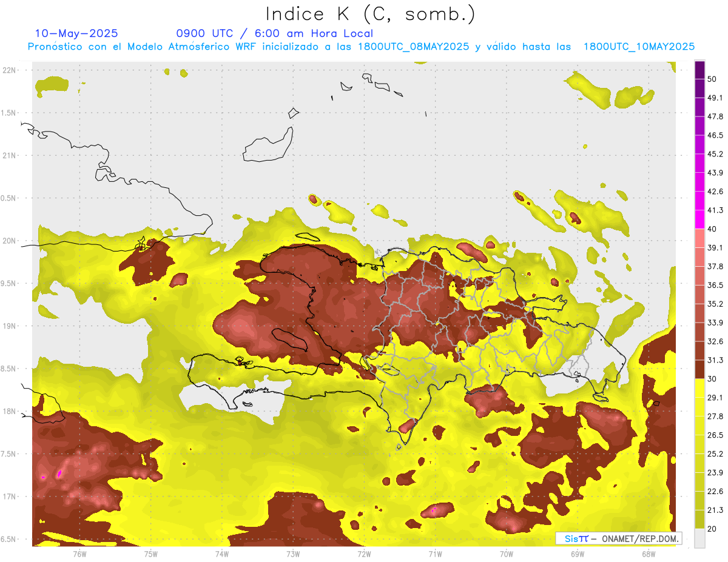Click legend value "23.9"

tap(715, 472)
